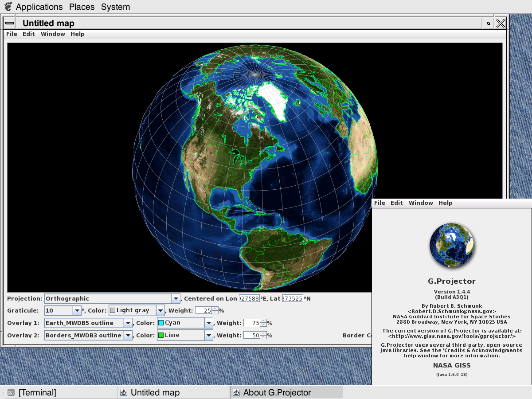
Task: Open the File menu in Untitled map window
Action: click(x=12, y=34)
